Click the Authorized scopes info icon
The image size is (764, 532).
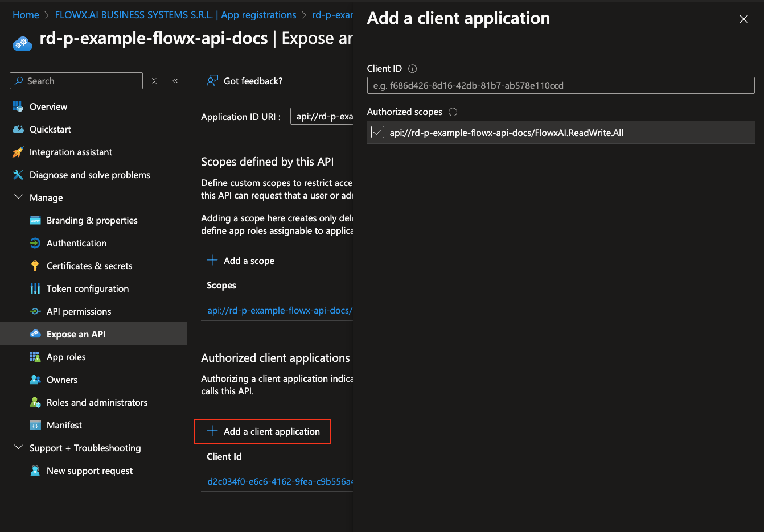[453, 112]
